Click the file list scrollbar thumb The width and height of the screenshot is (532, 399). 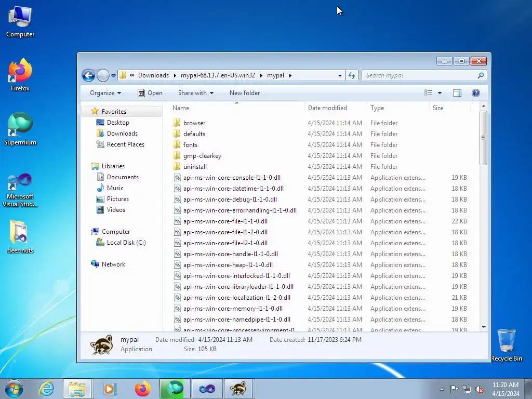pos(483,138)
